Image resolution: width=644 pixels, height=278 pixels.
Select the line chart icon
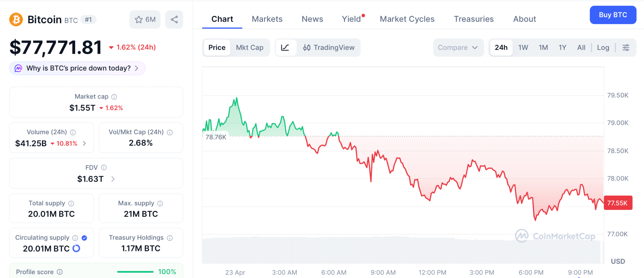(285, 47)
